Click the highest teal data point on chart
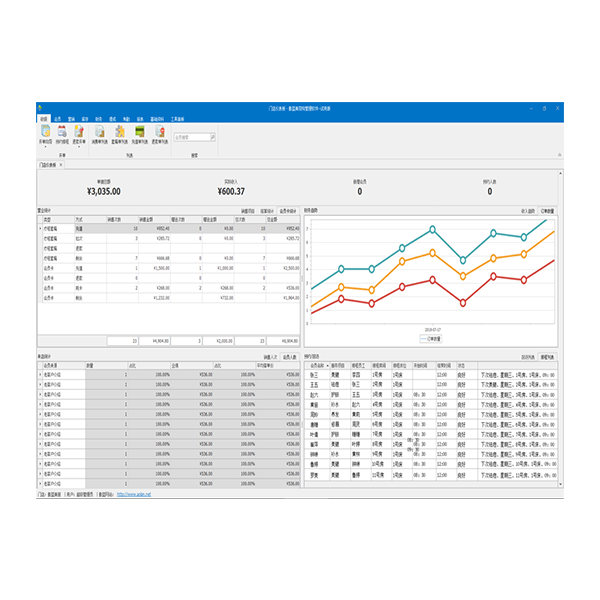Image resolution: width=600 pixels, height=600 pixels. [x=432, y=229]
